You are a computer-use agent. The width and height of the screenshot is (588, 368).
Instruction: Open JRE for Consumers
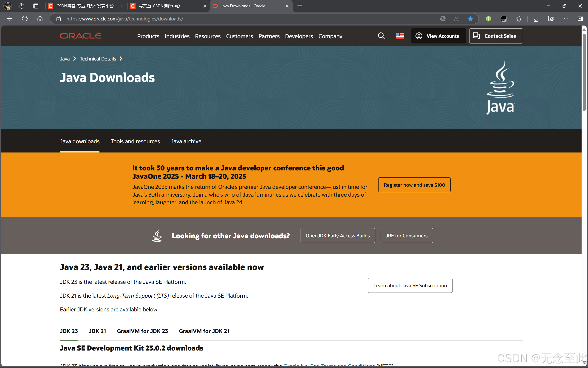pos(407,236)
